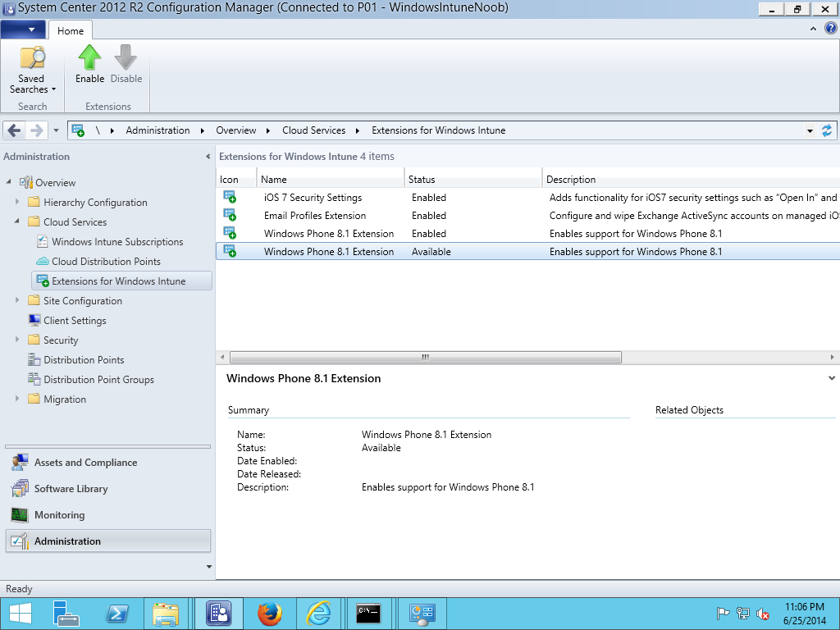
Task: Select Extensions for Windows Intune tree item
Action: tap(121, 281)
